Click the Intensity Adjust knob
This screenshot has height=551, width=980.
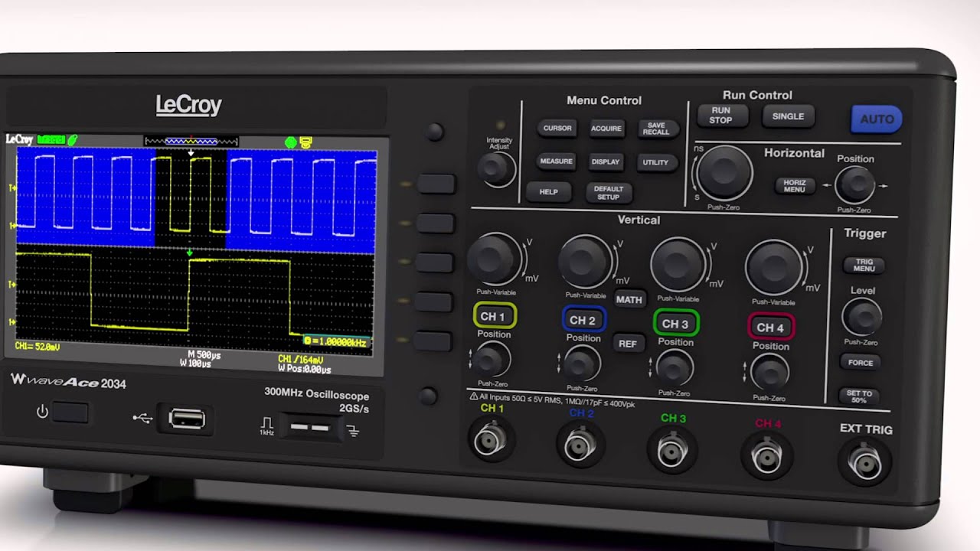[x=496, y=168]
